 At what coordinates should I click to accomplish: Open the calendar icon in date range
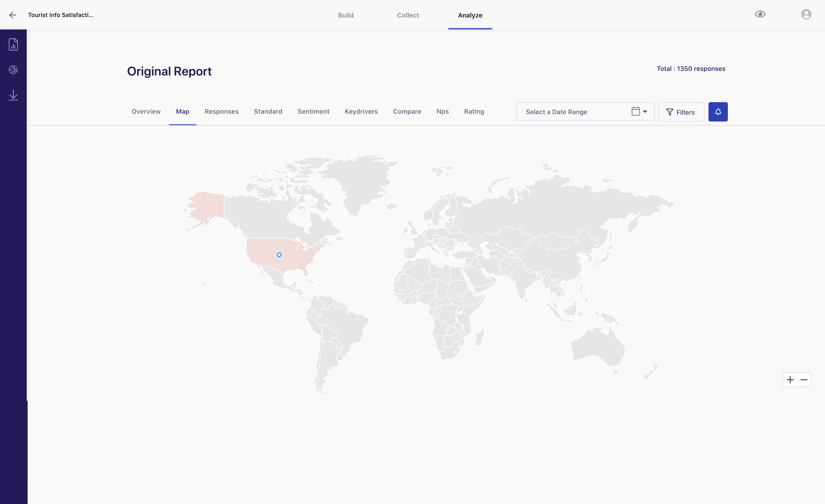pos(636,111)
